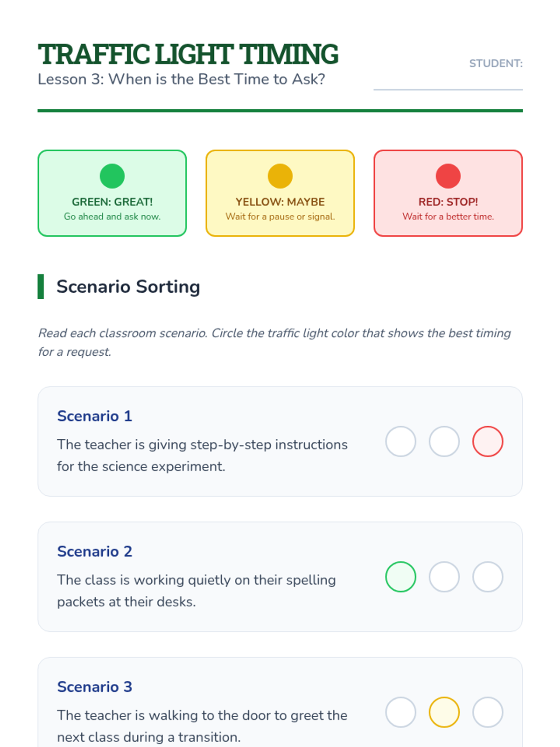Click the red circle in the legend card
Screen dimensions: 560x747
pos(448,176)
